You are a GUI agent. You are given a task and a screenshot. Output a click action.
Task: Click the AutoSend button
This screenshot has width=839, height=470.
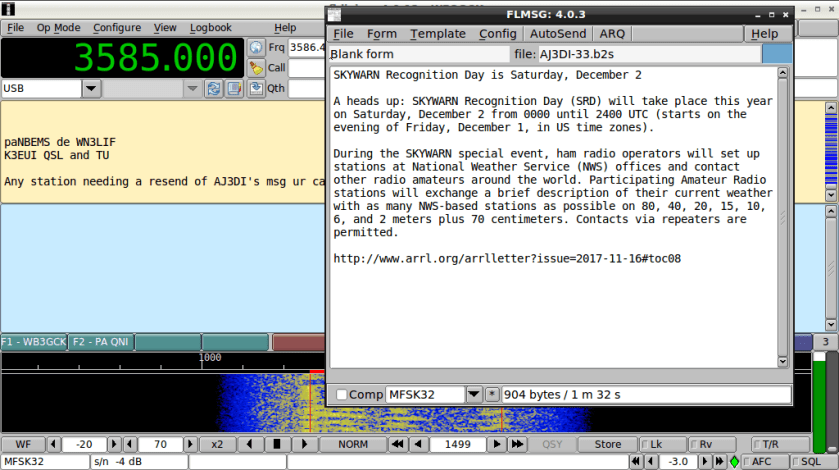click(x=558, y=34)
